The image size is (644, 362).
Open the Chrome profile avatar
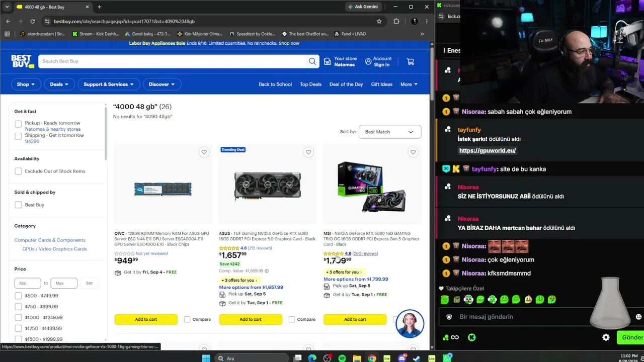coord(414,21)
